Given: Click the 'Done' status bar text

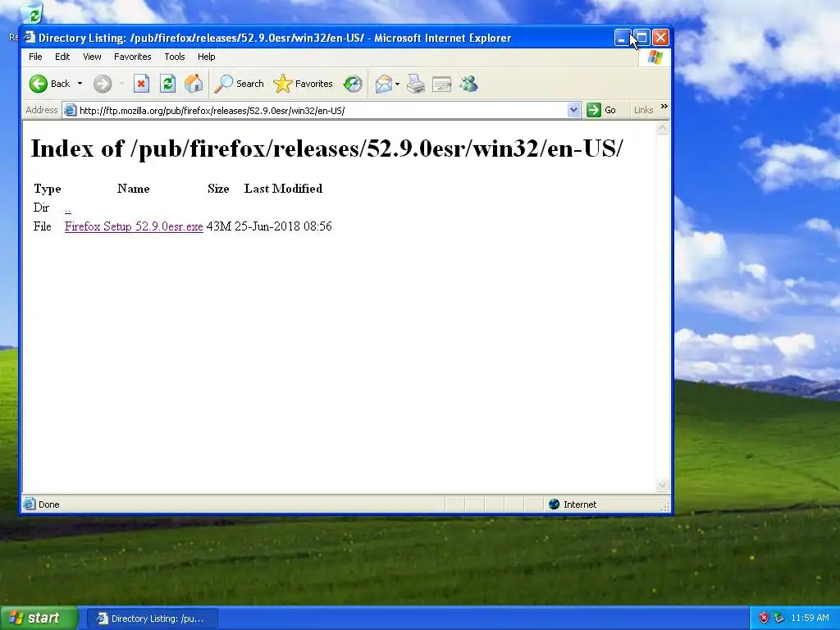Looking at the screenshot, I should pos(48,504).
